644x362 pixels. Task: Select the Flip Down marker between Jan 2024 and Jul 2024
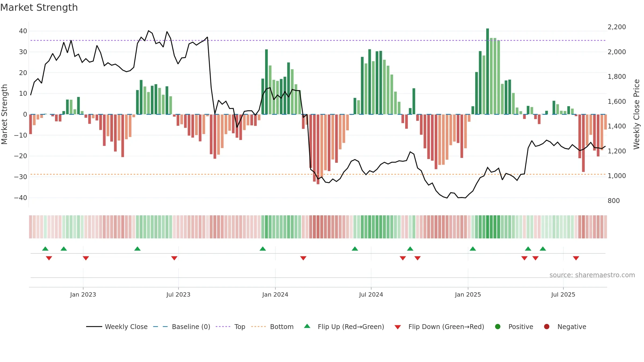pos(303,258)
